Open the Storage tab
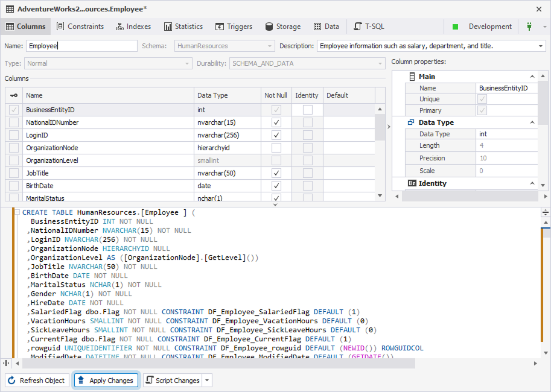 [x=283, y=27]
